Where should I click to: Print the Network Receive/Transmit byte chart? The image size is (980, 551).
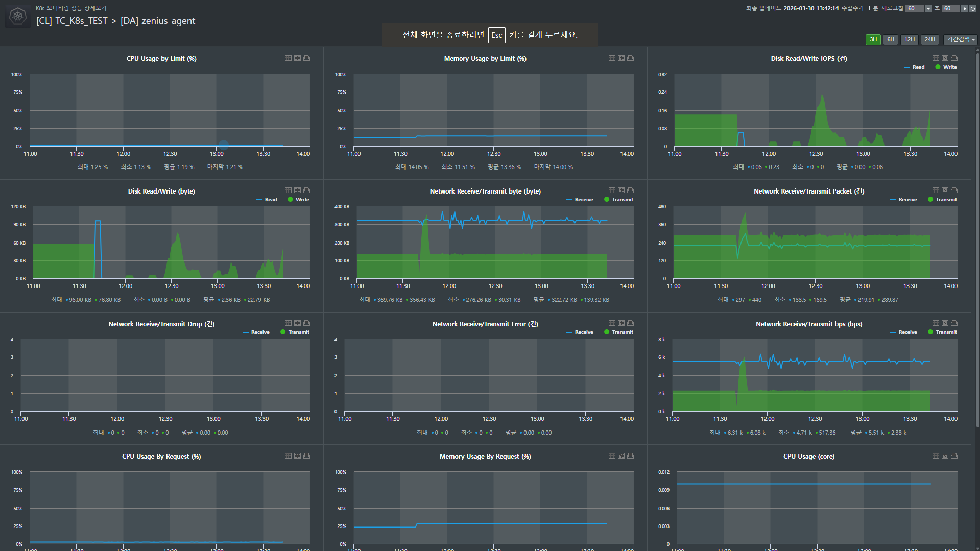click(x=630, y=190)
